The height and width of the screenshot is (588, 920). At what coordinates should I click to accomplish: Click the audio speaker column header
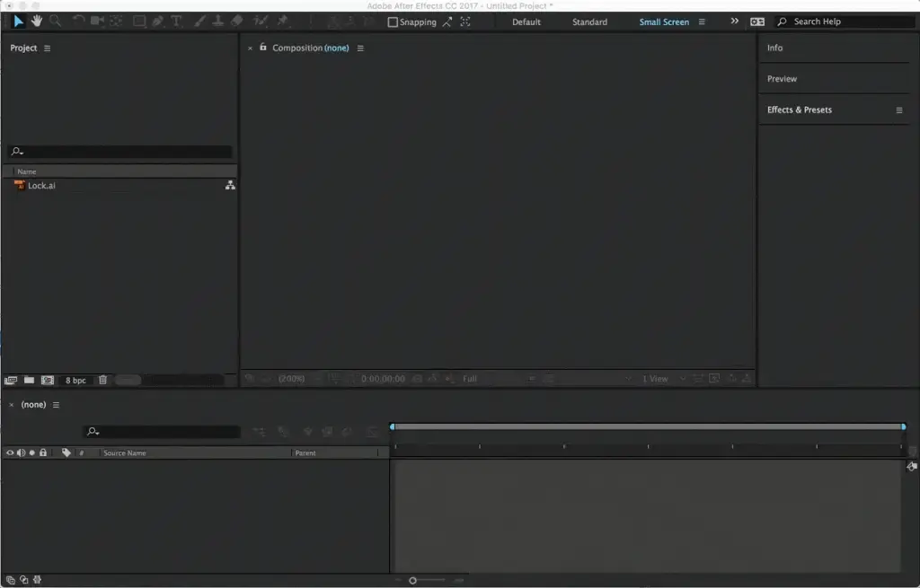click(x=22, y=452)
